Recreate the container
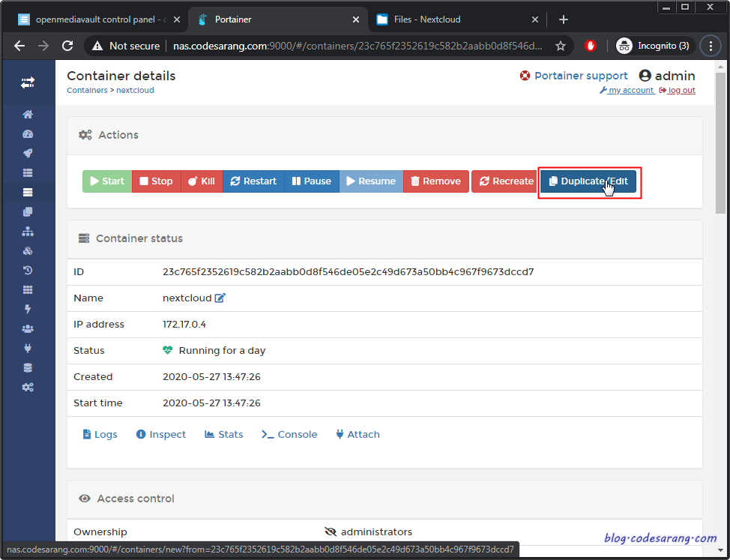Viewport: 730px width, 560px height. click(506, 181)
